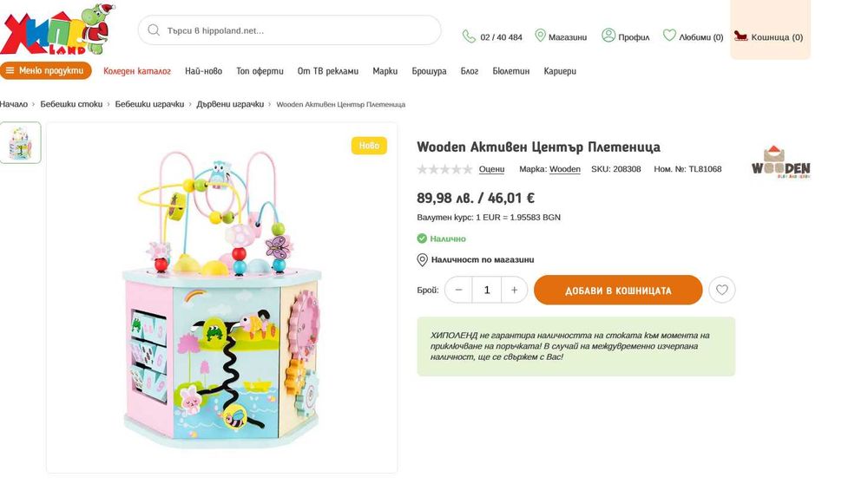Viewport: 868px width, 497px height.
Task: Decrease quantity with minus button
Action: (458, 290)
